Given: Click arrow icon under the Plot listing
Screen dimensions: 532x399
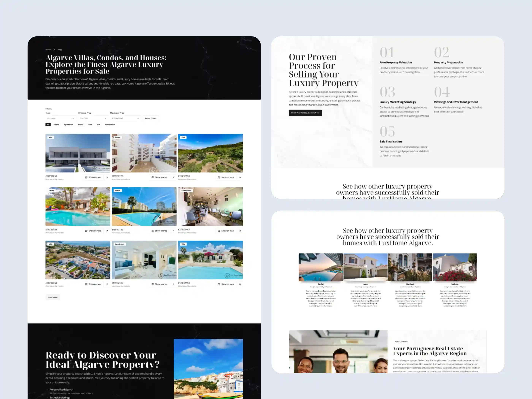Looking at the screenshot, I should pyautogui.click(x=240, y=177).
